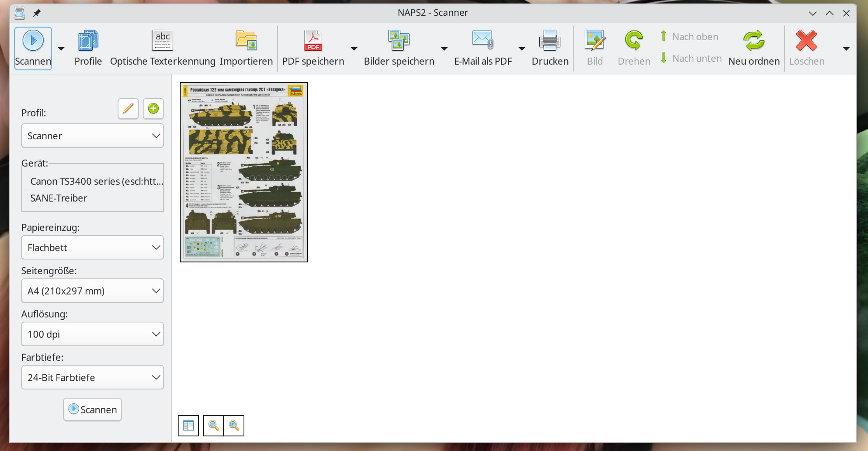Click the NAPS2 app icon in title bar
The image size is (868, 451).
[19, 13]
